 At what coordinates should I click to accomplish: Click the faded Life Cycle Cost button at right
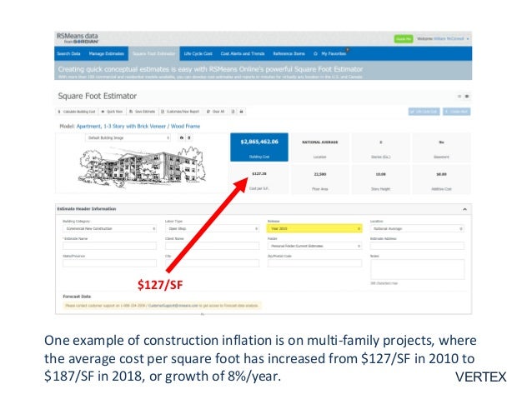click(424, 112)
